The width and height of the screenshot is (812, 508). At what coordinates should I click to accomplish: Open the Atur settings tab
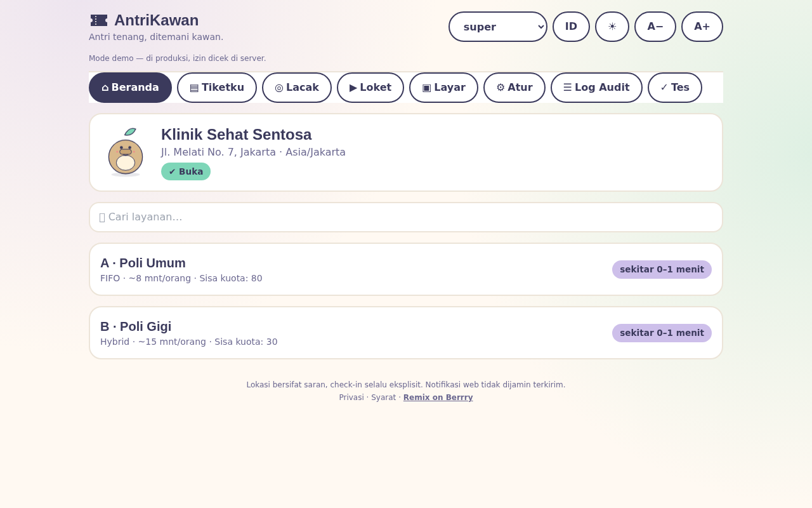514,88
